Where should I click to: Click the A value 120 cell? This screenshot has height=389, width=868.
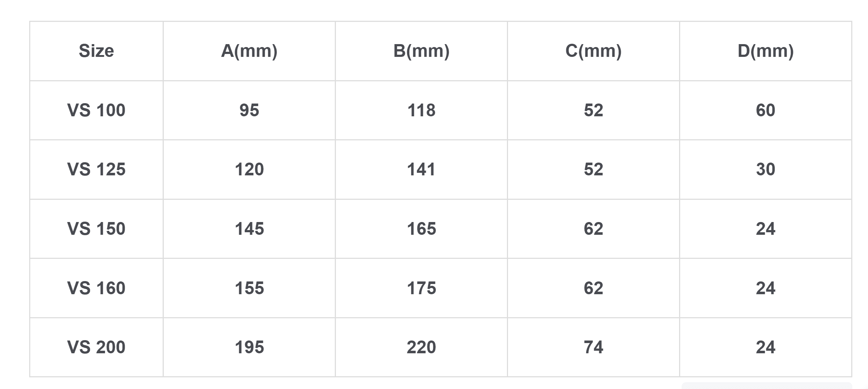(x=249, y=170)
